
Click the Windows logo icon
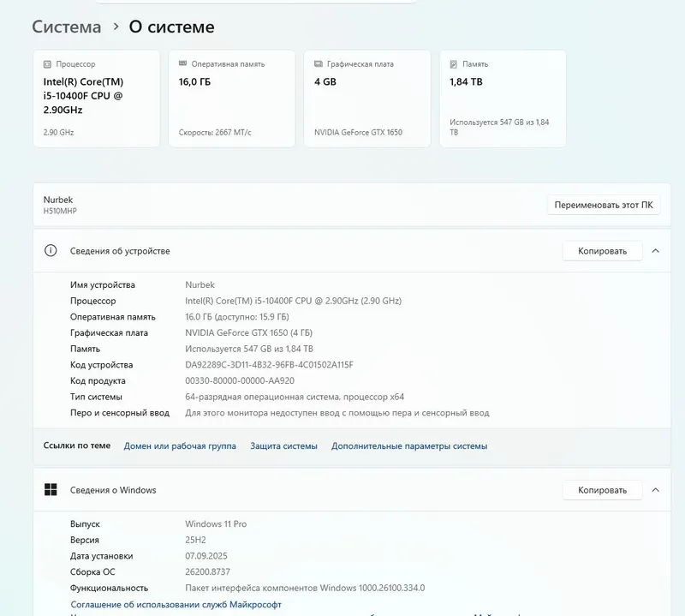[x=51, y=490]
